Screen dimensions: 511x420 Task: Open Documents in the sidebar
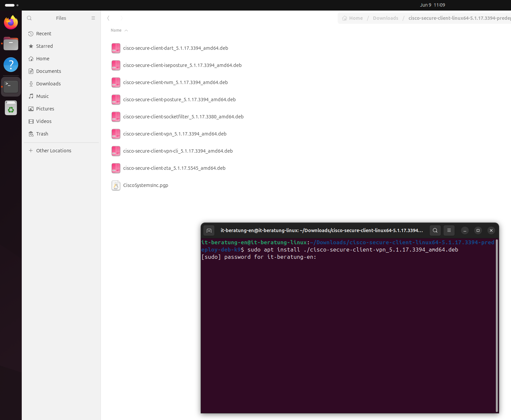[61, 71]
